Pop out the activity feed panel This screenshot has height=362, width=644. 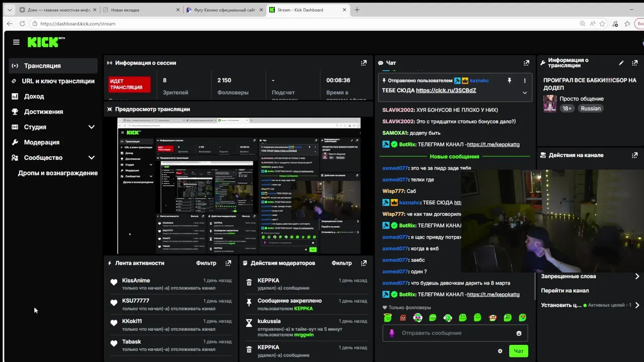coord(228,263)
